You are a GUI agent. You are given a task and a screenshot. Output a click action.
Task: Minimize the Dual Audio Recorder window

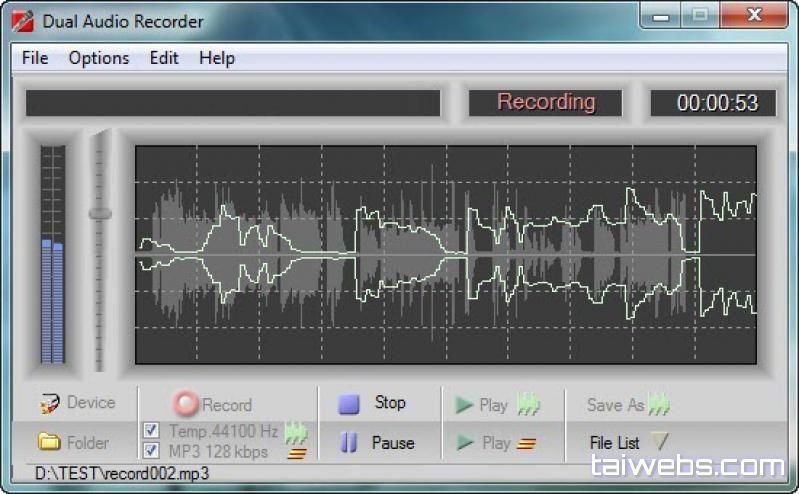[x=662, y=17]
